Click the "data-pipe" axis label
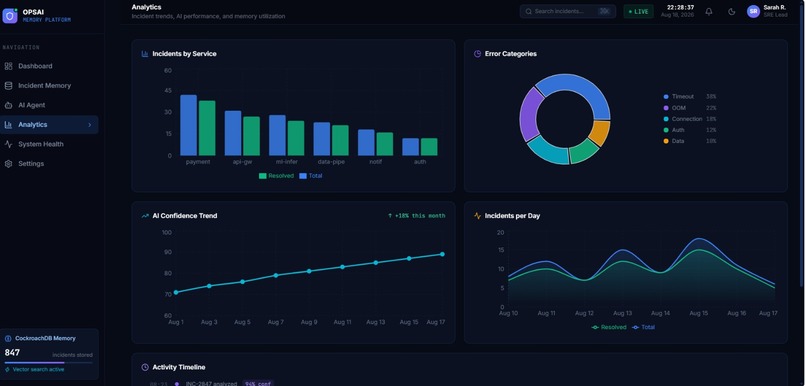 click(331, 162)
